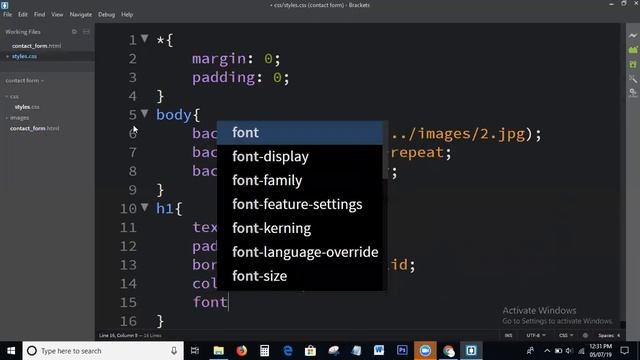Open the Help menu
Viewport: 640px width, 360px height.
click(127, 14)
